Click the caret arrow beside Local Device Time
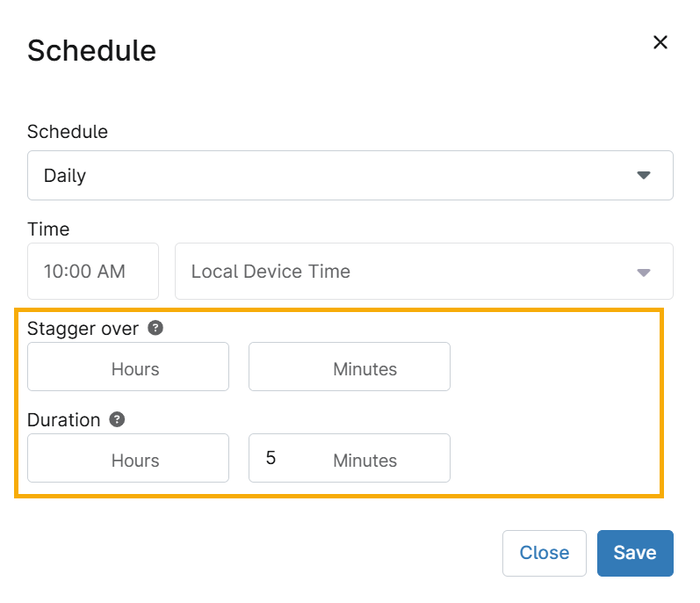700x603 pixels. (644, 272)
